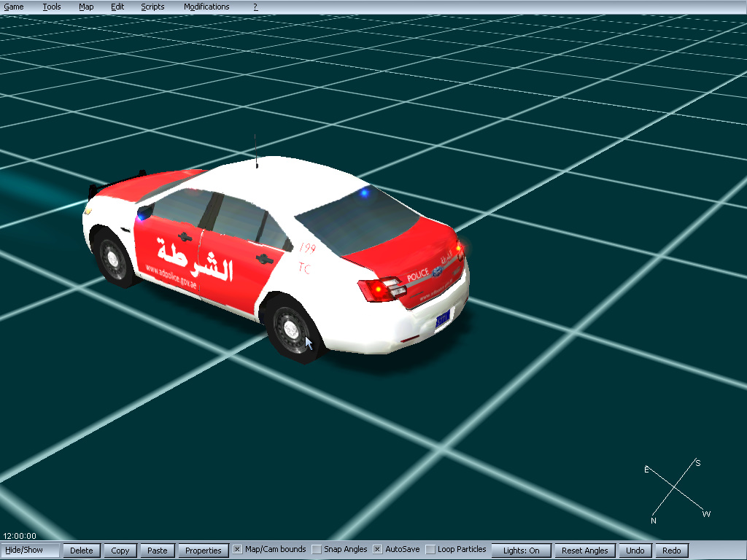
Task: Open the Game menu
Action: click(x=14, y=7)
